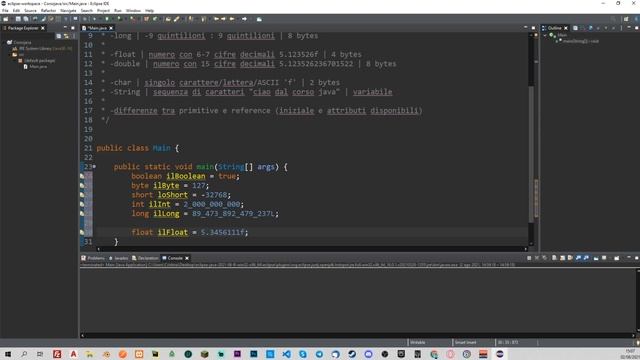Switch to the Declaration tab
Viewport: 640px width, 360px height.
[x=145, y=258]
